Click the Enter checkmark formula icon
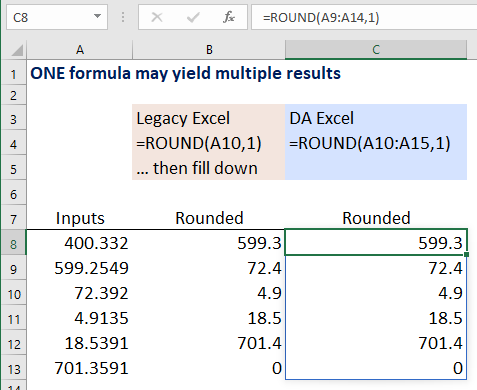Image resolution: width=477 pixels, height=390 pixels. (193, 17)
